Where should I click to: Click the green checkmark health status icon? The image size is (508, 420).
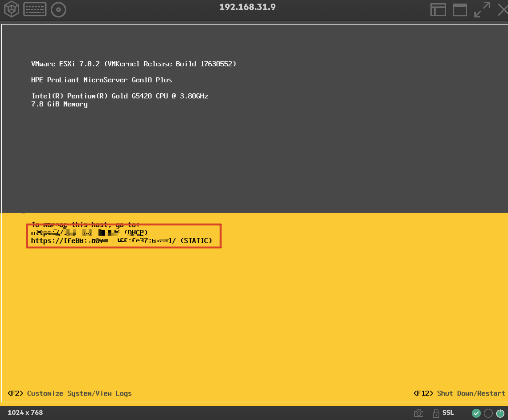pyautogui.click(x=476, y=413)
